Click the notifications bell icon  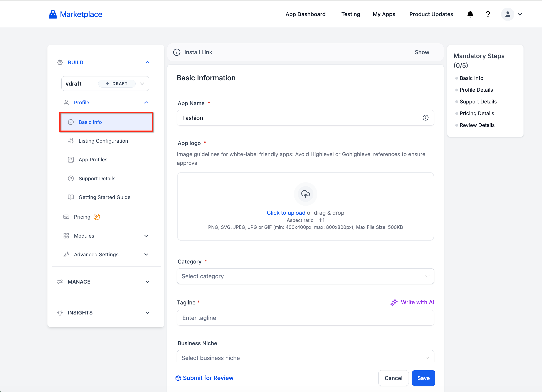tap(470, 14)
